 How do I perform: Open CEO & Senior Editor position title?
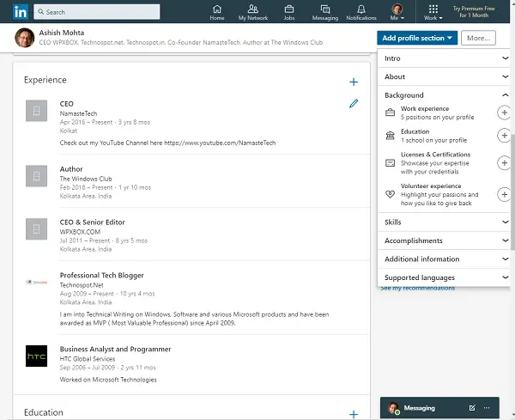[x=93, y=222]
